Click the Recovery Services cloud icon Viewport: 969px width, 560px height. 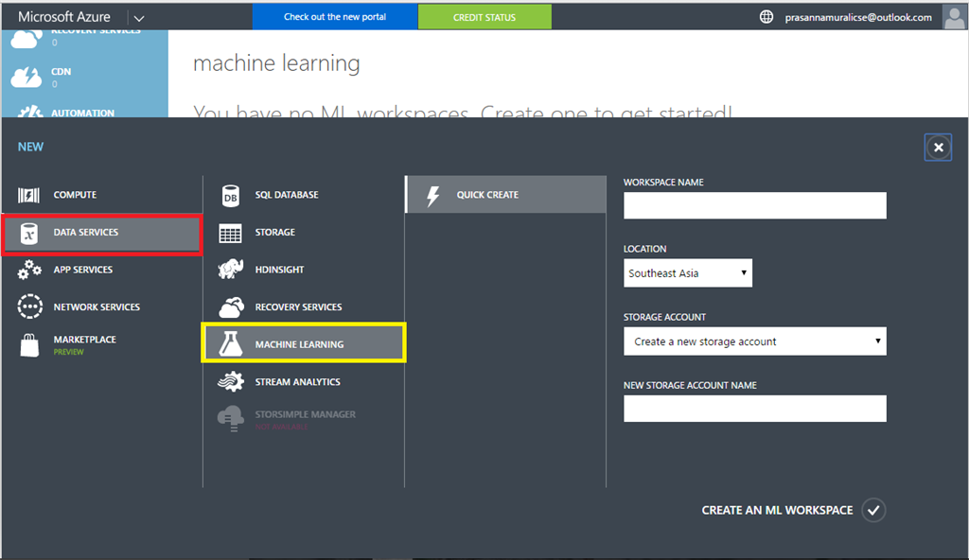point(231,307)
